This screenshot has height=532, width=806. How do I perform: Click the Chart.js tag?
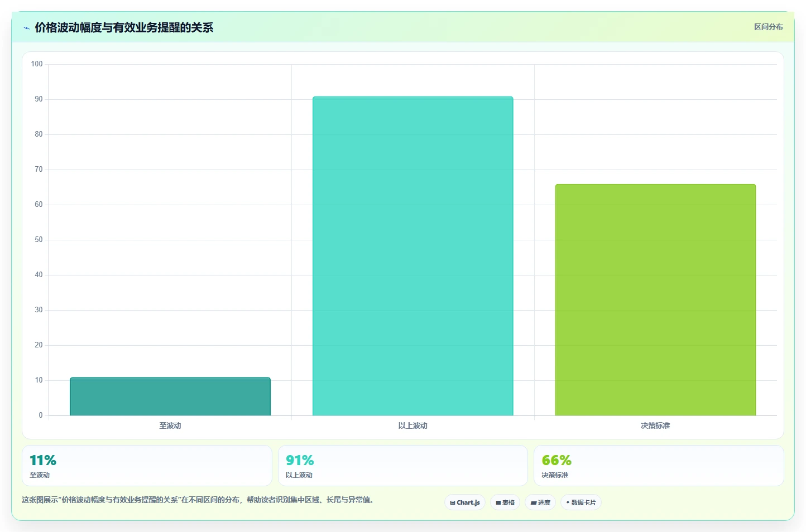click(x=465, y=502)
